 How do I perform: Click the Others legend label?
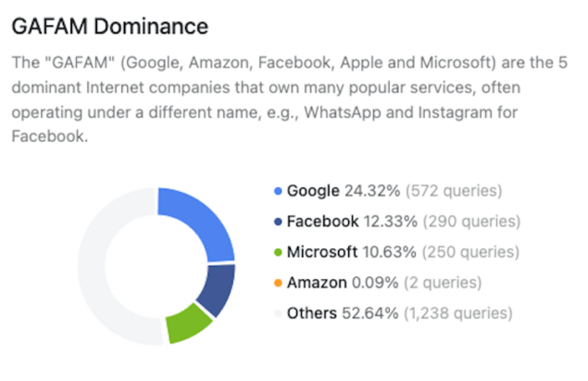click(x=312, y=313)
